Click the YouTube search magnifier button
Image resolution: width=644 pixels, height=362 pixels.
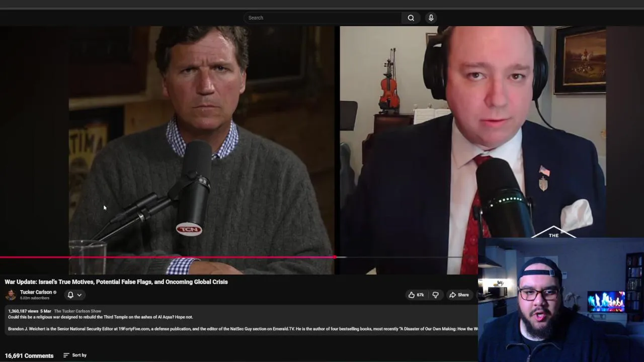[411, 18]
